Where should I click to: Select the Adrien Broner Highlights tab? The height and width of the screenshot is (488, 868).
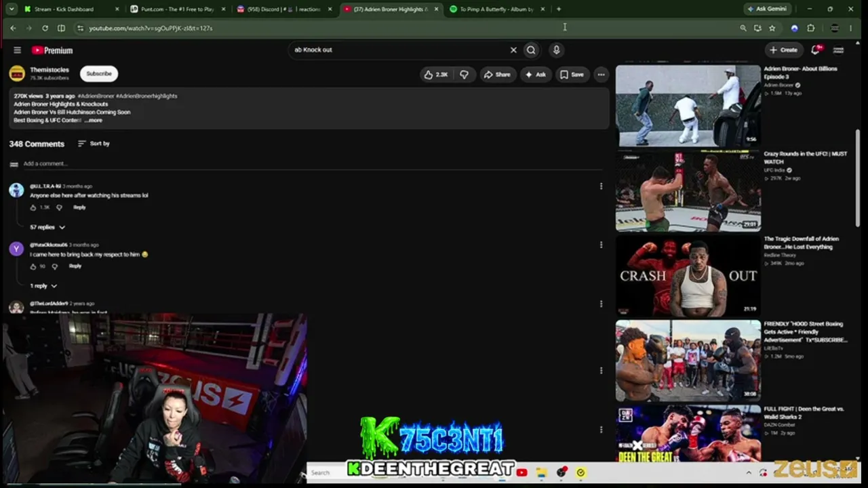pos(392,9)
